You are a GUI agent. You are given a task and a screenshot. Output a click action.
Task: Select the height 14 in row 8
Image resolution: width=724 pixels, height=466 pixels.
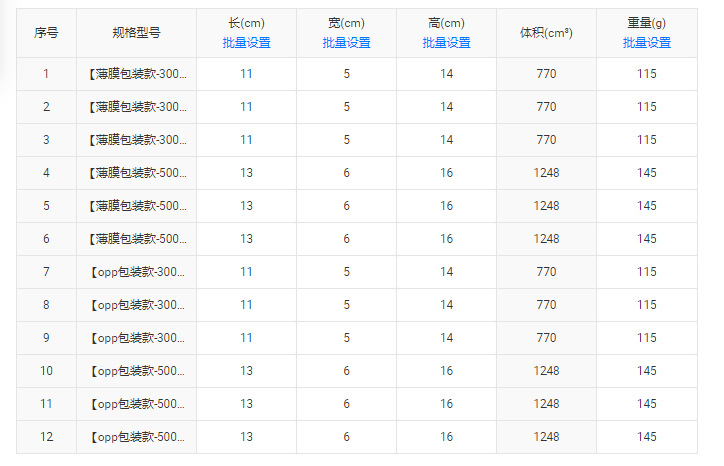pos(446,305)
